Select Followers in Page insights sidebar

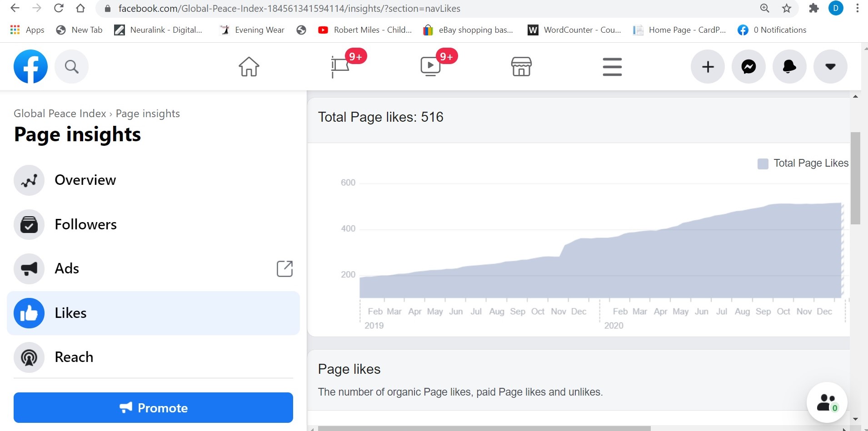point(85,224)
